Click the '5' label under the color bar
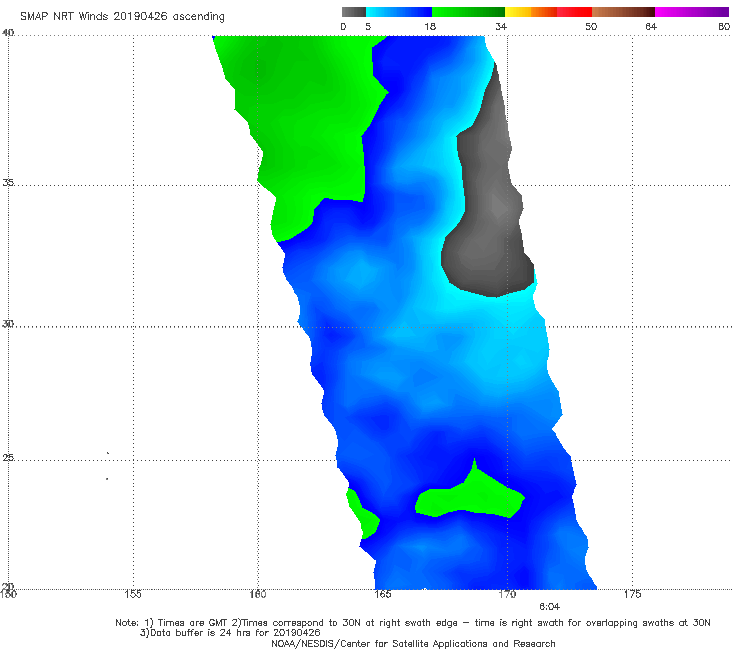The width and height of the screenshot is (740, 650). click(368, 27)
